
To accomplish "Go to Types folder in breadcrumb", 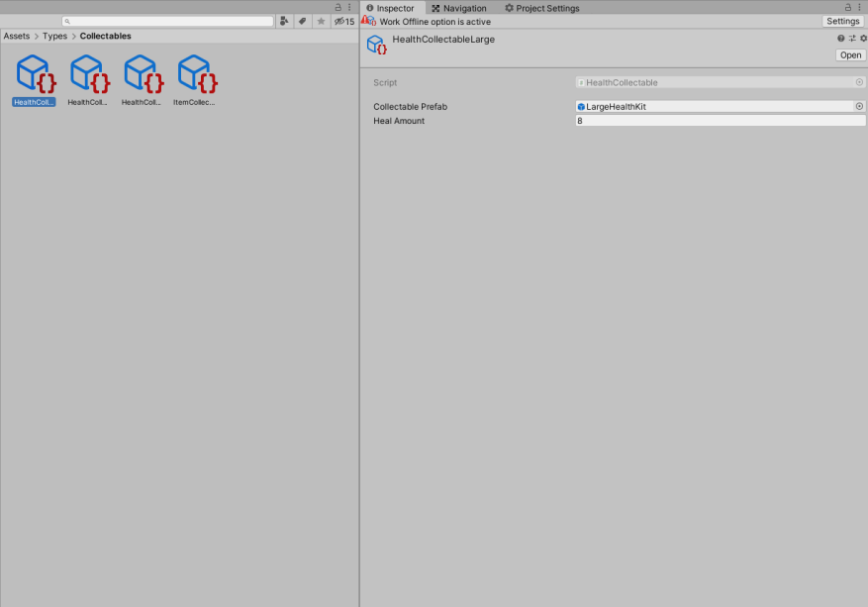I will [54, 36].
